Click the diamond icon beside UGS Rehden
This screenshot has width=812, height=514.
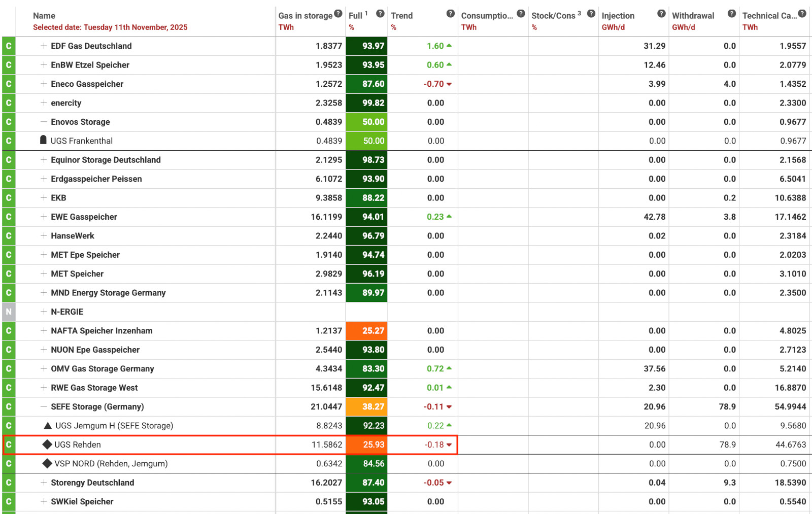(47, 444)
